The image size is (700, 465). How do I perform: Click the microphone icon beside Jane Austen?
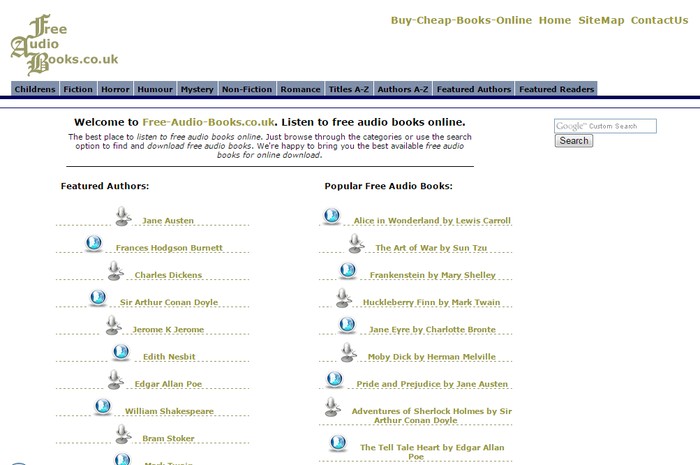click(x=123, y=216)
